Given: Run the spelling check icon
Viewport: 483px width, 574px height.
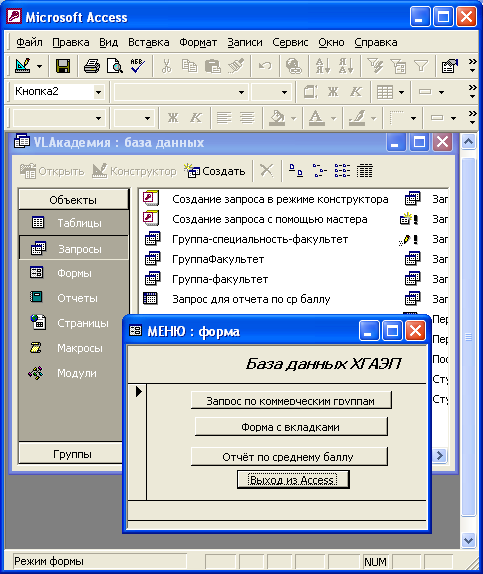Looking at the screenshot, I should pos(137,66).
